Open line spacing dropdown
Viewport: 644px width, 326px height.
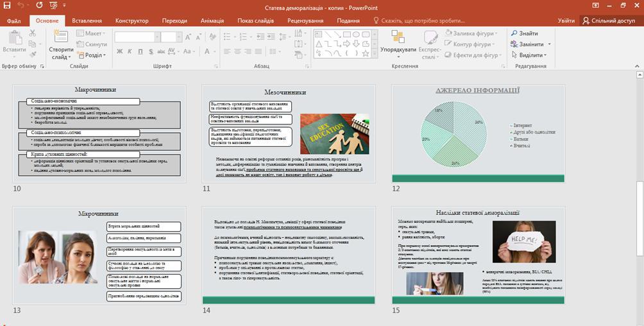pos(284,37)
